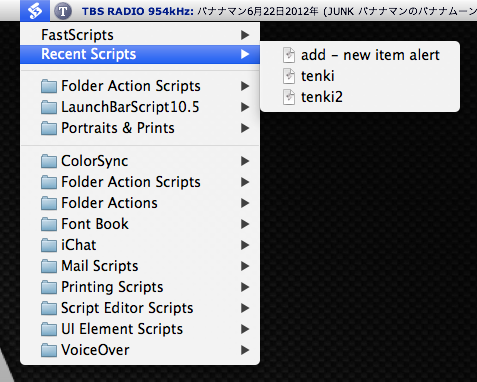Open the LaunchBarScript10.5 folder
This screenshot has height=382, width=477.
[x=140, y=107]
